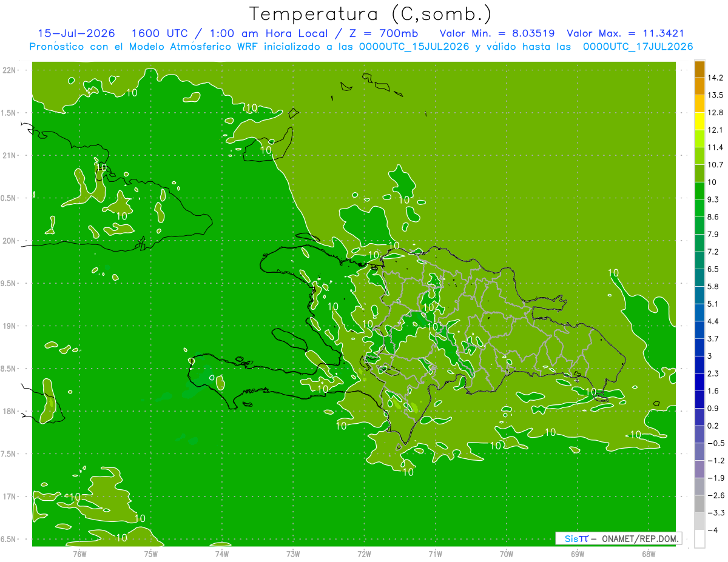Click the "0000UTC_15JUL2026" initialization time

point(414,47)
